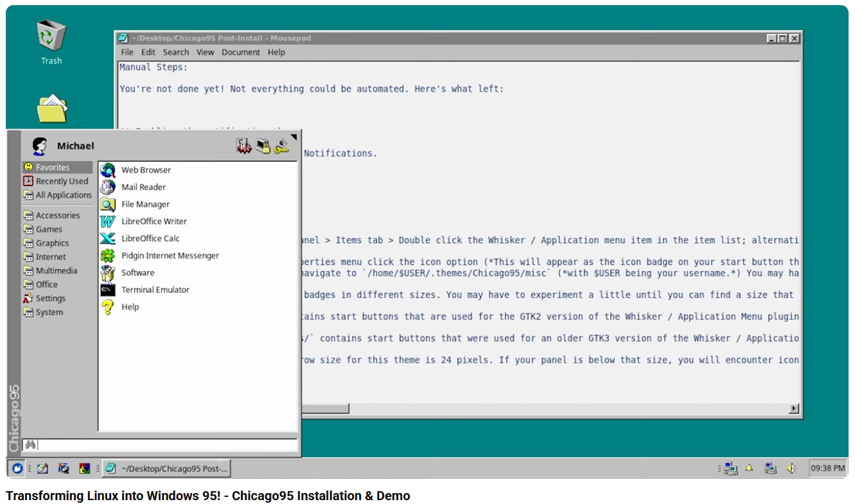This screenshot has height=504, width=855.
Task: Click Michael's profile picture
Action: point(40,146)
